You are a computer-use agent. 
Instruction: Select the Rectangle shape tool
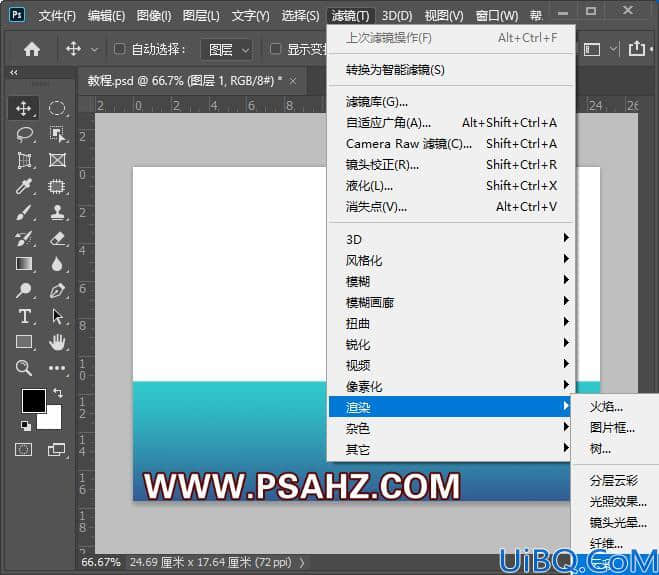[24, 342]
